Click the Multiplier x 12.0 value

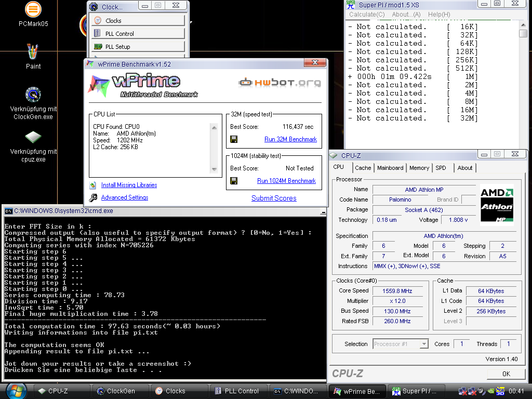397,301
